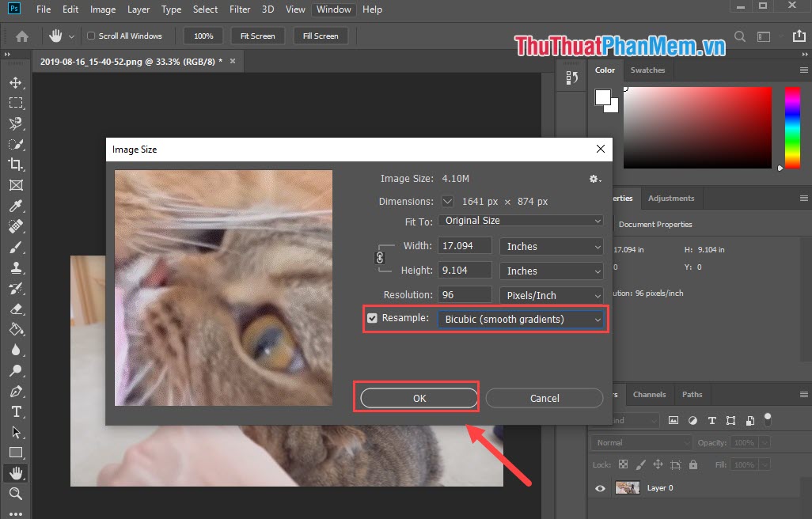Select the Type tool
The width and height of the screenshot is (812, 519).
(x=16, y=411)
